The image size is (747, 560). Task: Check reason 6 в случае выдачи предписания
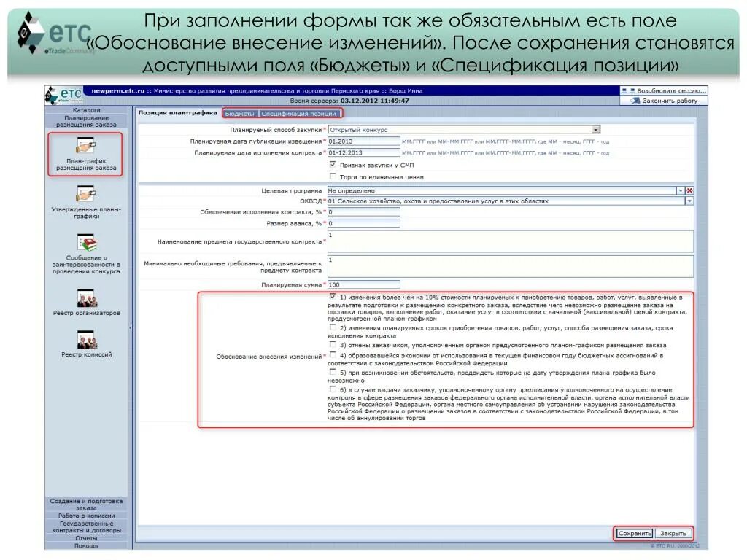333,389
